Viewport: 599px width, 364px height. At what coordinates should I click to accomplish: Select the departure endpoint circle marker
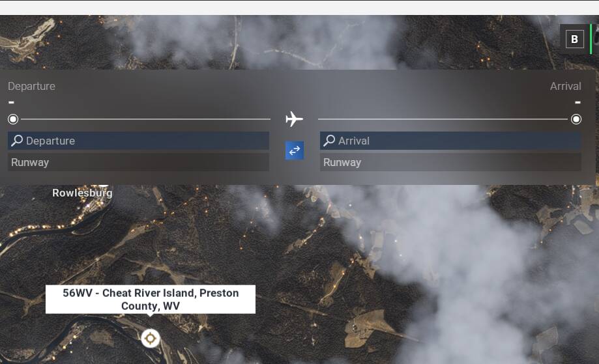tap(13, 119)
